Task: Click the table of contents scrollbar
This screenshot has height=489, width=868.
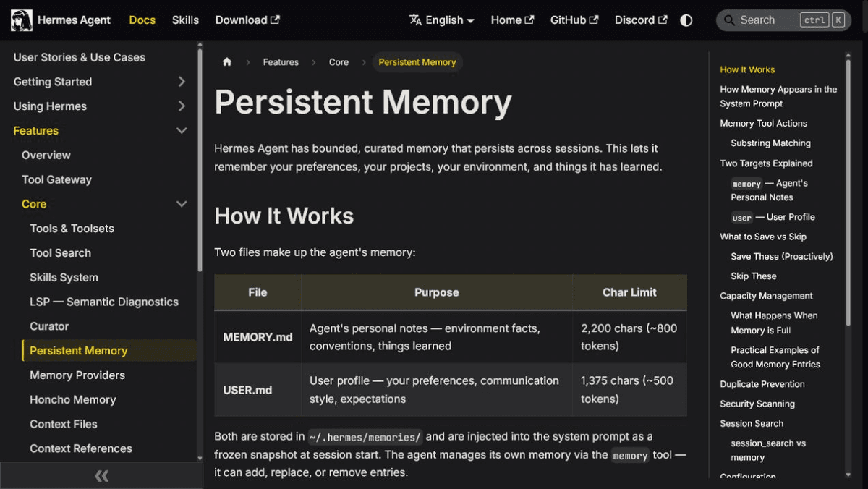Action: 848,192
